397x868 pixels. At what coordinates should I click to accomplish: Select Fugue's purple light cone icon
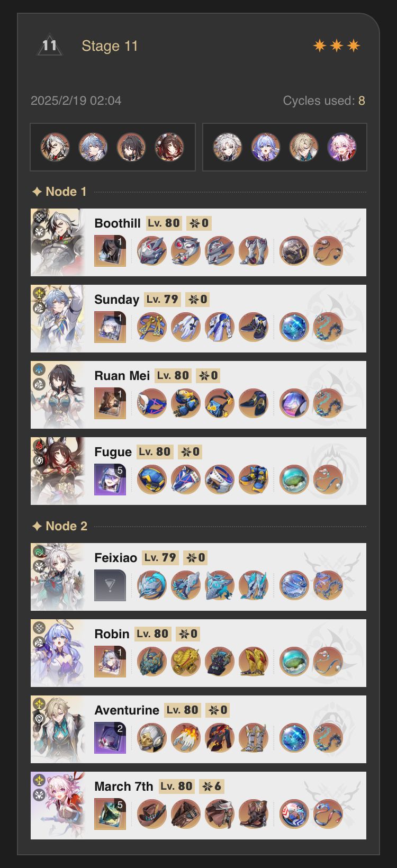tap(110, 480)
